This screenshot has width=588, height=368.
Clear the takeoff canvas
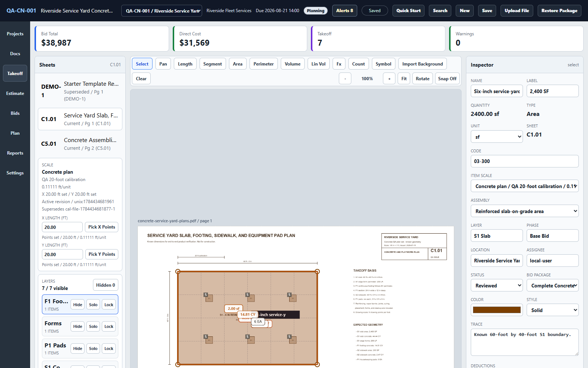(x=141, y=79)
